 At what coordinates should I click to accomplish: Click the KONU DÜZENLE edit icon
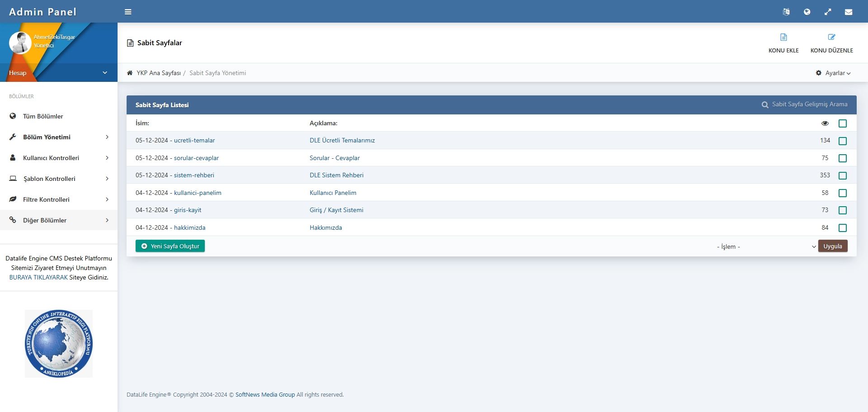click(x=831, y=37)
